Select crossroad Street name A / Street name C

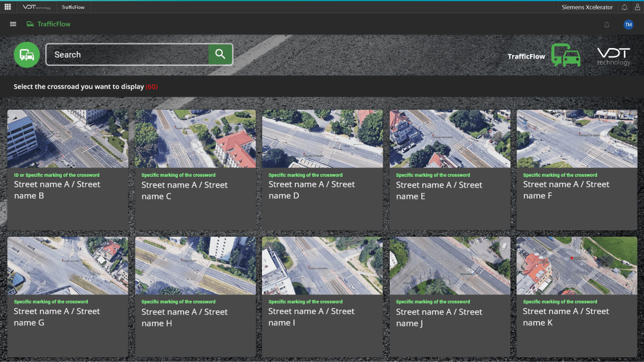click(195, 170)
